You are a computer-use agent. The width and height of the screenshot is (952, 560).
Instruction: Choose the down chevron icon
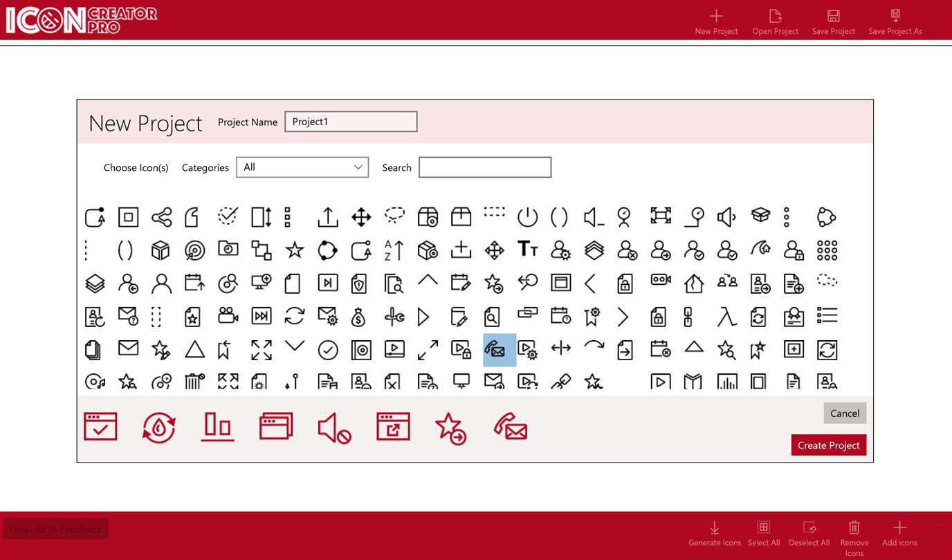295,346
